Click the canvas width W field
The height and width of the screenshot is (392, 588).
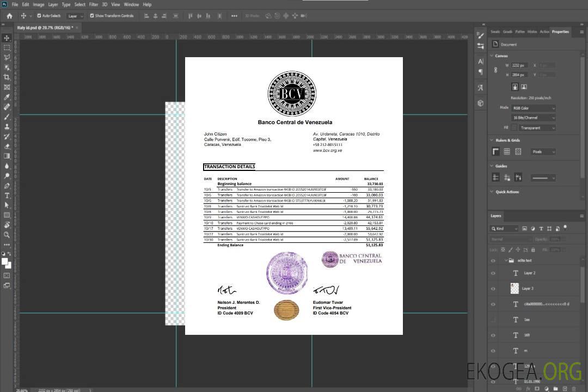pyautogui.click(x=520, y=65)
